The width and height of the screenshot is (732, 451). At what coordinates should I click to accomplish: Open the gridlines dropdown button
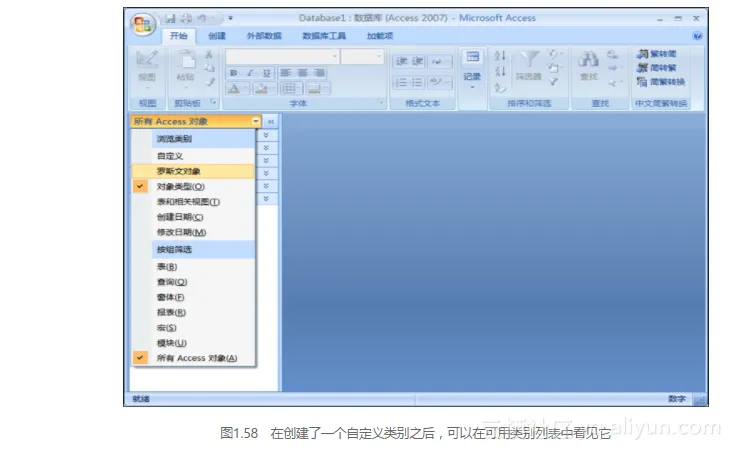click(292, 88)
